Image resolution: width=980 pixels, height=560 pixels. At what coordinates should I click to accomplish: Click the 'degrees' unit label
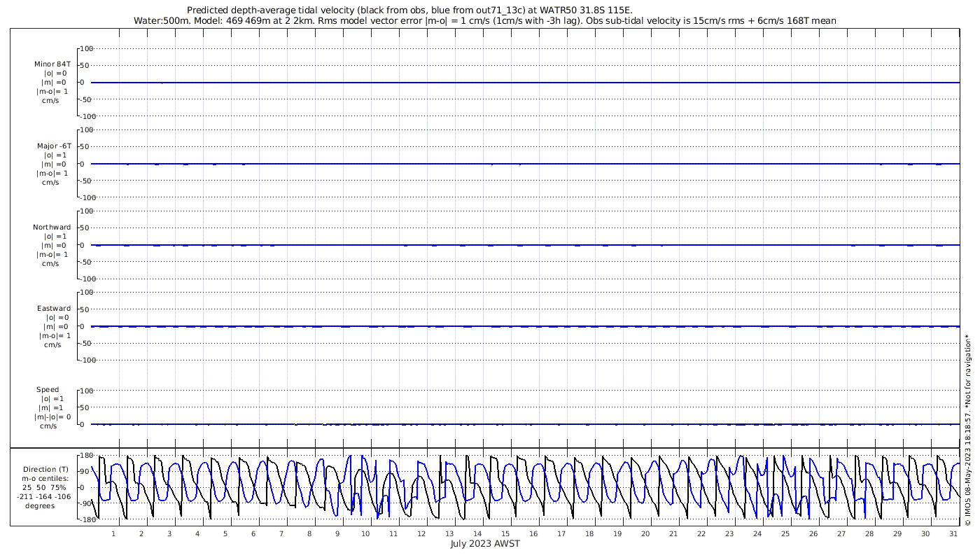pyautogui.click(x=40, y=506)
